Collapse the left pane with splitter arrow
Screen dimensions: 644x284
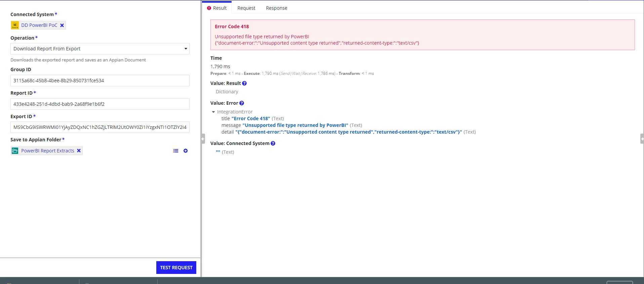click(x=203, y=139)
